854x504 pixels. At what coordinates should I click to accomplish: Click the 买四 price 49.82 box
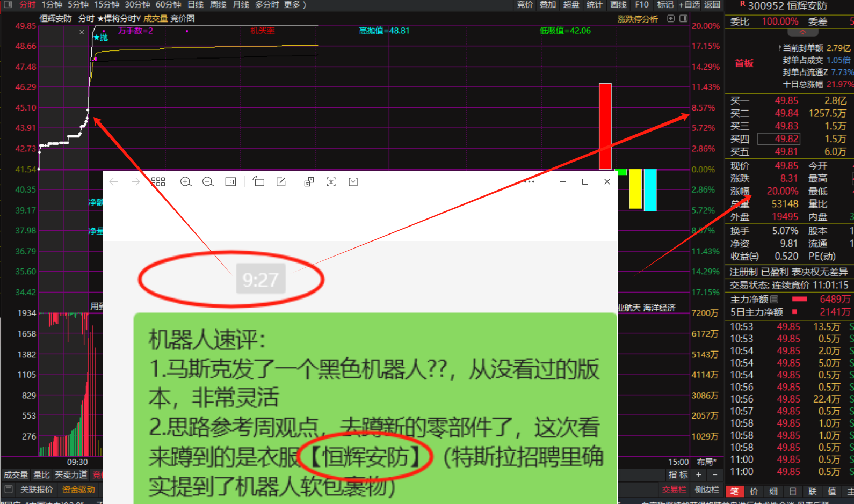coord(779,139)
